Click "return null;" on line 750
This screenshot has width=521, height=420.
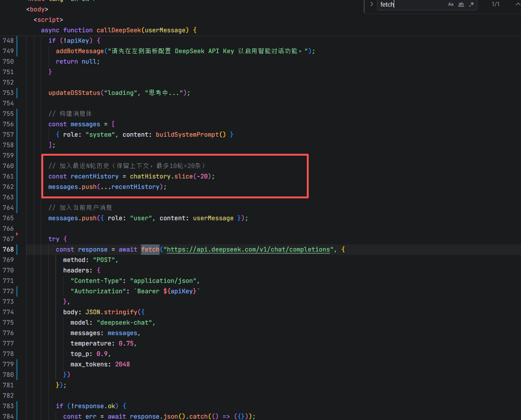pyautogui.click(x=78, y=61)
